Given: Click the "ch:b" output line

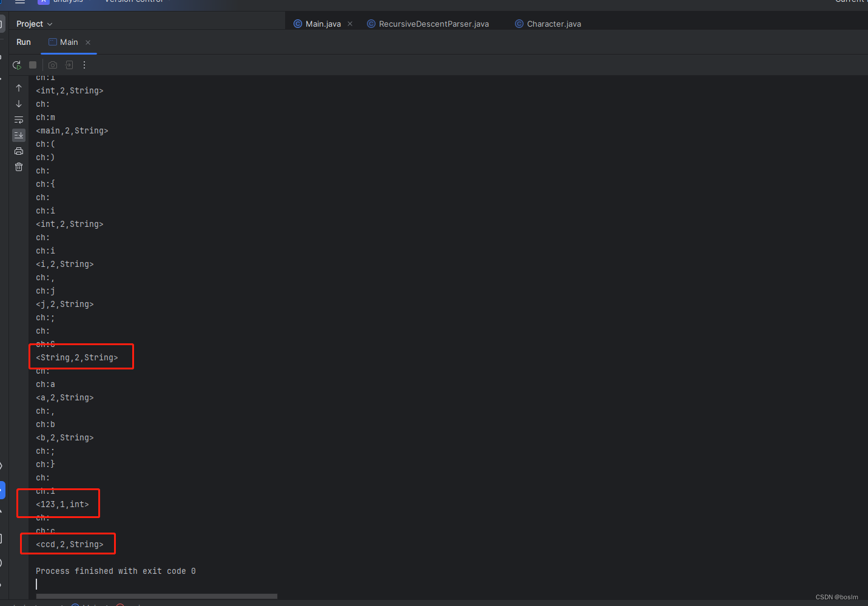Looking at the screenshot, I should [x=45, y=424].
